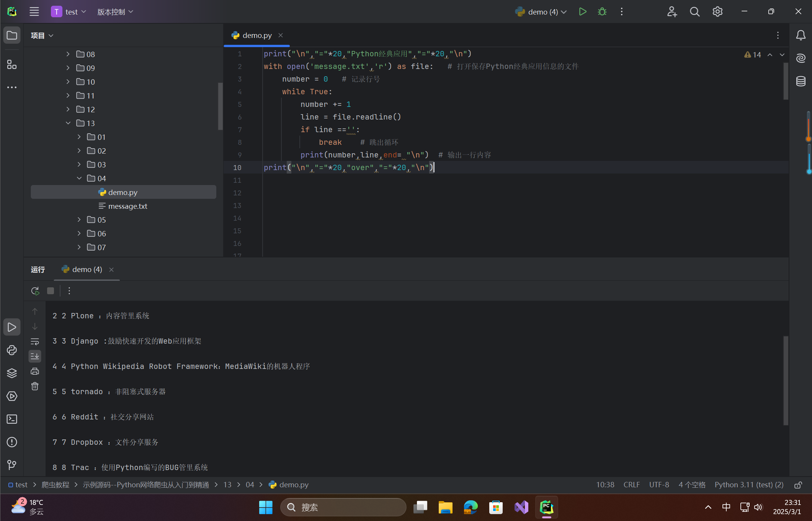The image size is (812, 521).
Task: Click the run console vertical scrollbar
Action: [786, 380]
